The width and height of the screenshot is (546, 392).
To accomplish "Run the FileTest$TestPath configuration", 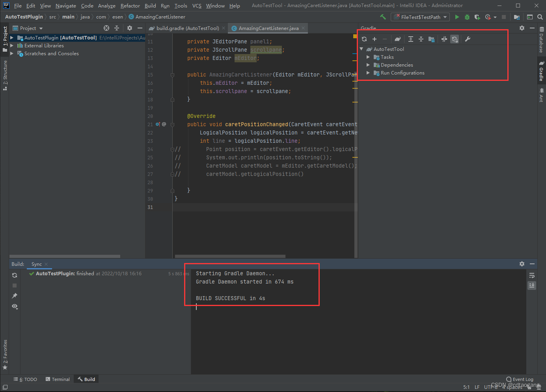I will (x=457, y=17).
